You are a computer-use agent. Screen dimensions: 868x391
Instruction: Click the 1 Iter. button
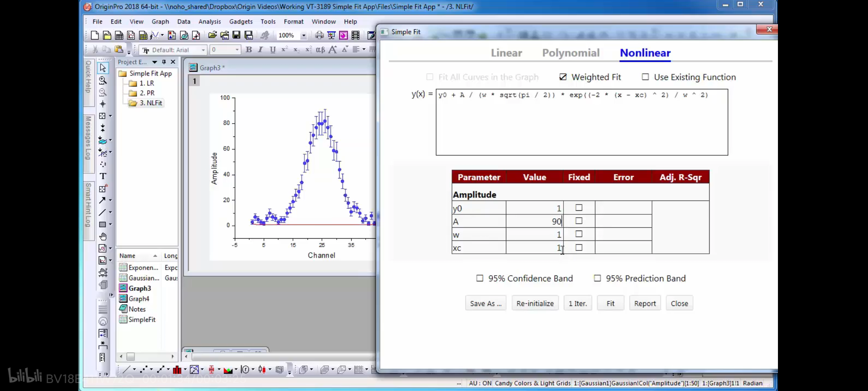(578, 303)
